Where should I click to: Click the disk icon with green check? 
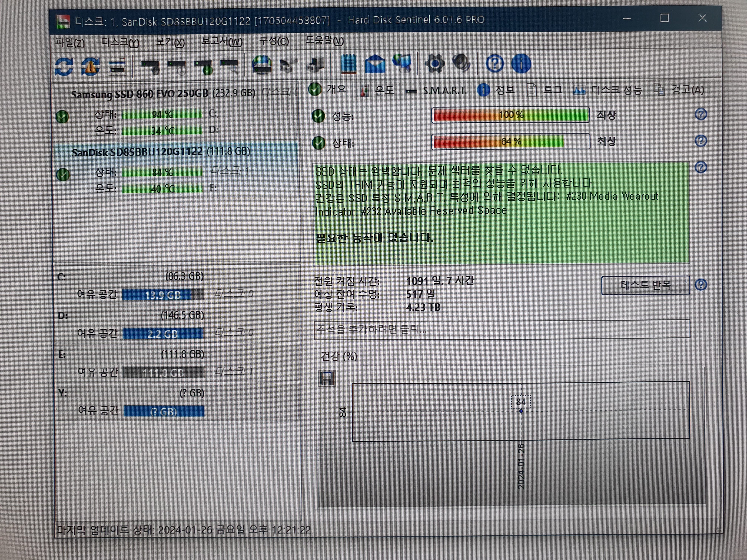203,67
